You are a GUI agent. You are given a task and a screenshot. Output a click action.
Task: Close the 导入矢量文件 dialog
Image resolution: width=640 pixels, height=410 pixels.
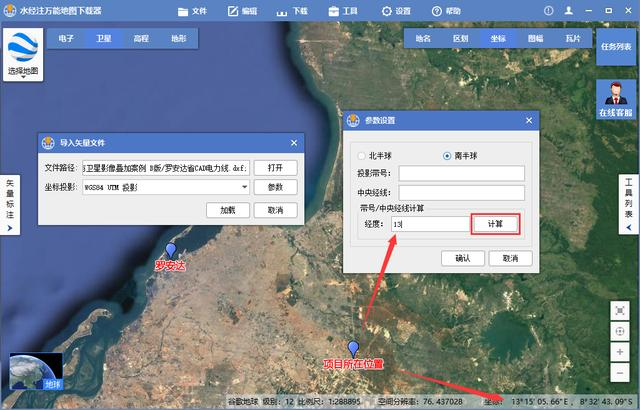click(x=294, y=143)
